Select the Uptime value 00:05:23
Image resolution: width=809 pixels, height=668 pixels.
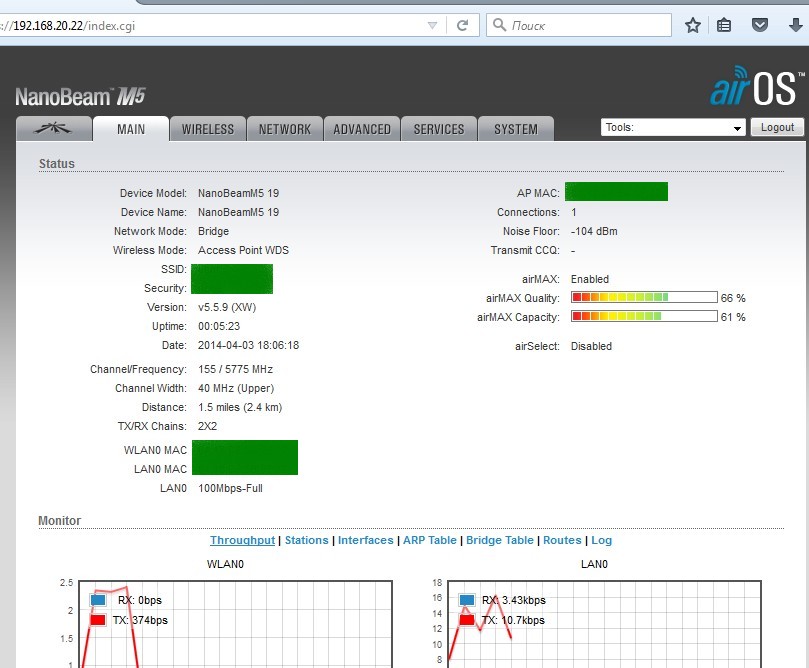point(219,326)
